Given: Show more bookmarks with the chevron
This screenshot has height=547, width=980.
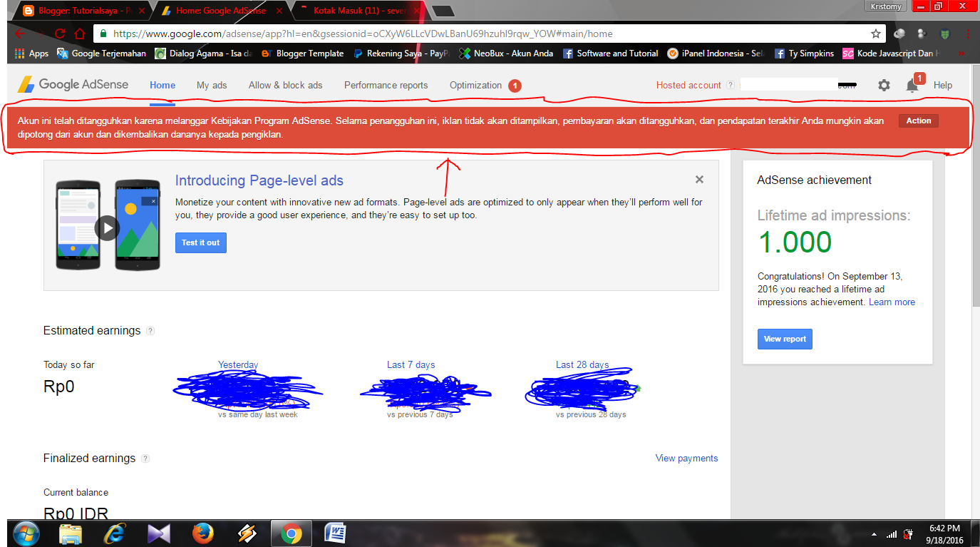Looking at the screenshot, I should click(x=961, y=53).
